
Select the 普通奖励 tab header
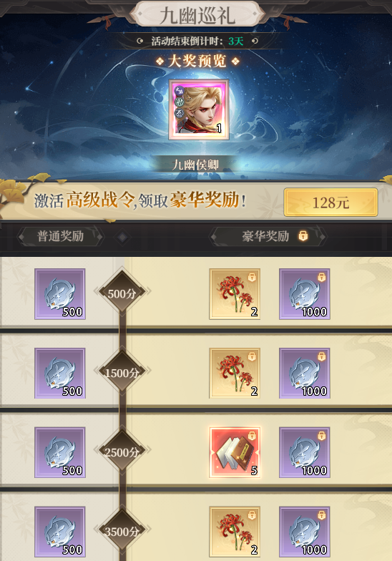(60, 236)
